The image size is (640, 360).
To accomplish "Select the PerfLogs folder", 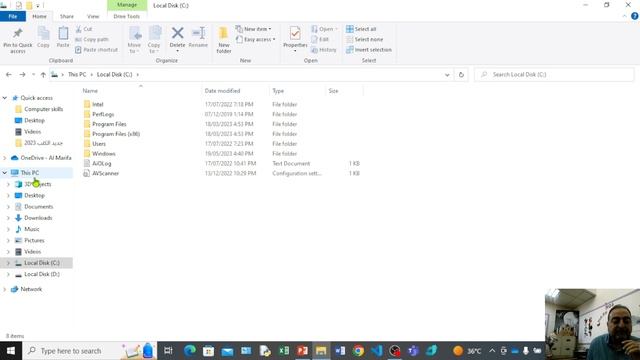I will 103,114.
